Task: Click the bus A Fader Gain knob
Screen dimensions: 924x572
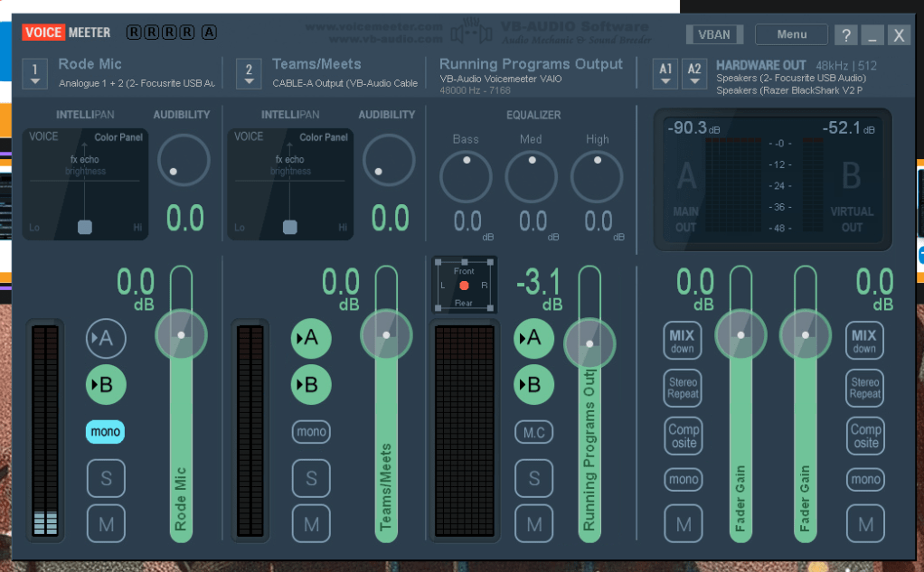Action: click(740, 334)
